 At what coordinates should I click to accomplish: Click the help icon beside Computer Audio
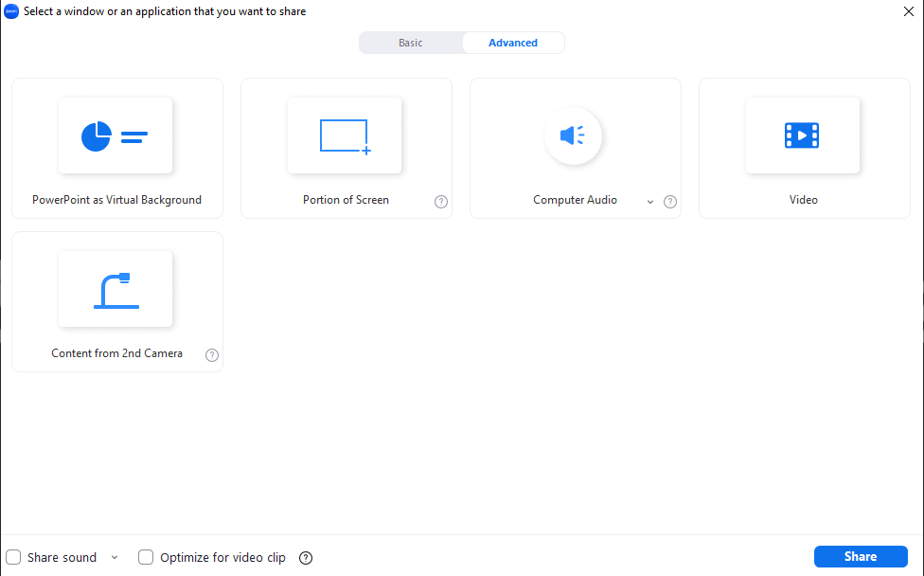(670, 201)
